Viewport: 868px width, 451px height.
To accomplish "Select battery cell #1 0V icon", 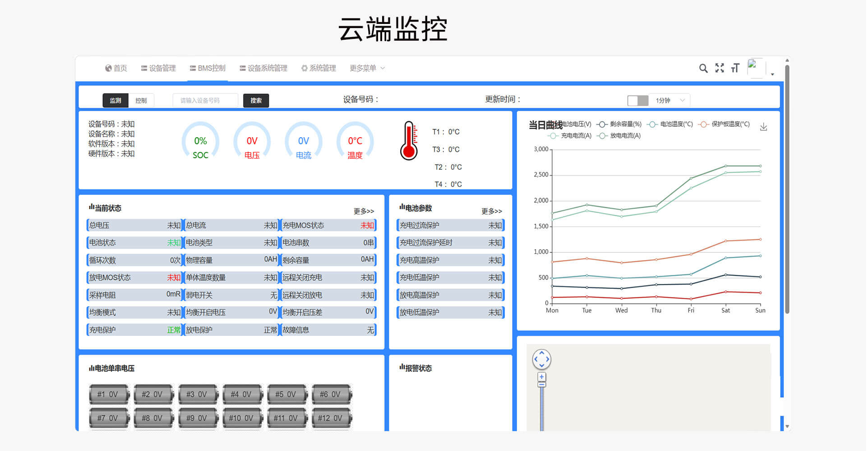I will point(110,395).
